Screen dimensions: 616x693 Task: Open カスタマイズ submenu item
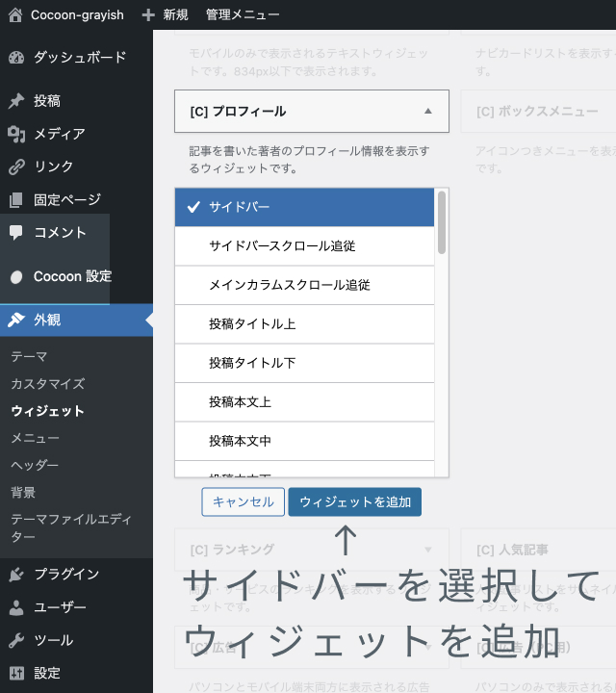pyautogui.click(x=48, y=384)
